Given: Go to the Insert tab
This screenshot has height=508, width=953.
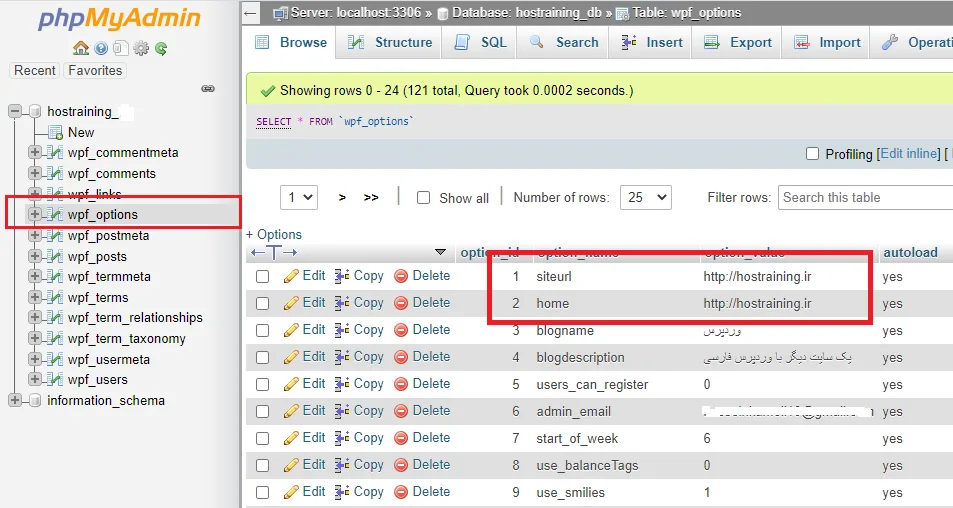Looking at the screenshot, I should pyautogui.click(x=651, y=43).
